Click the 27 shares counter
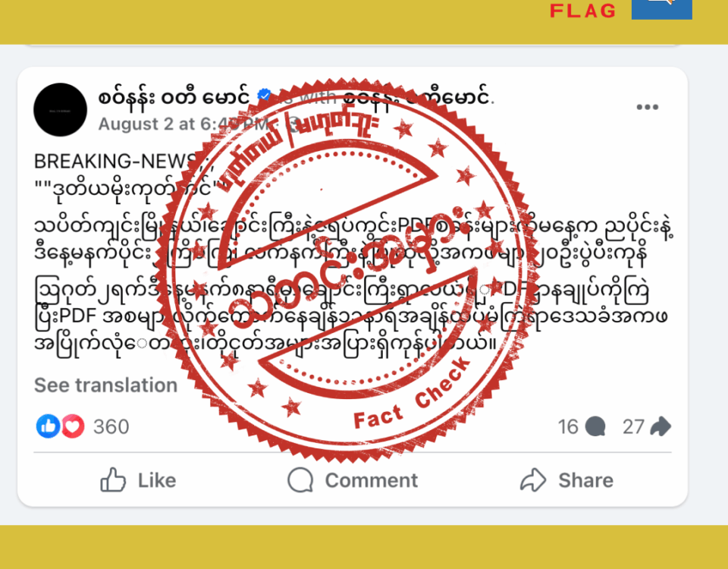Screen dimensions: 728x569 [633, 427]
